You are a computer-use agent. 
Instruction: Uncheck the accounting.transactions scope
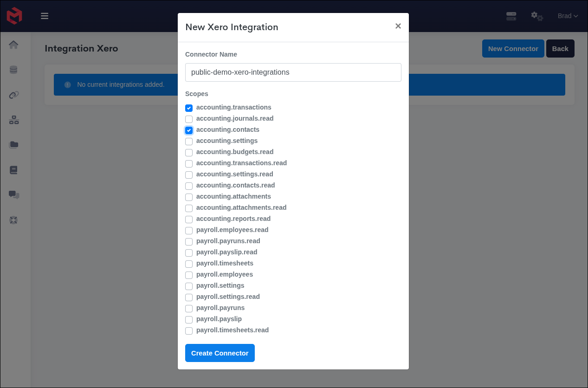click(189, 108)
